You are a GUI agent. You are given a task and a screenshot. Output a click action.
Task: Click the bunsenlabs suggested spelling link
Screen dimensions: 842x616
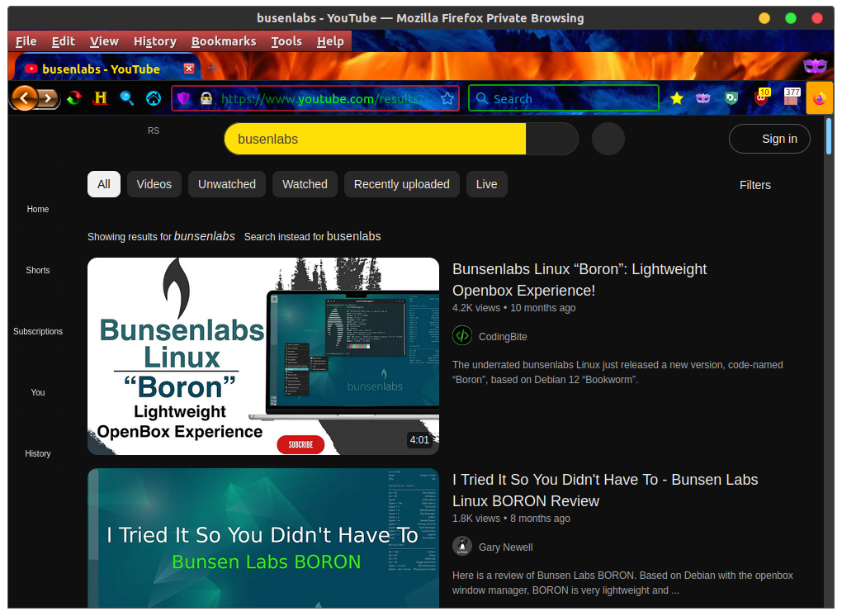[x=204, y=236]
